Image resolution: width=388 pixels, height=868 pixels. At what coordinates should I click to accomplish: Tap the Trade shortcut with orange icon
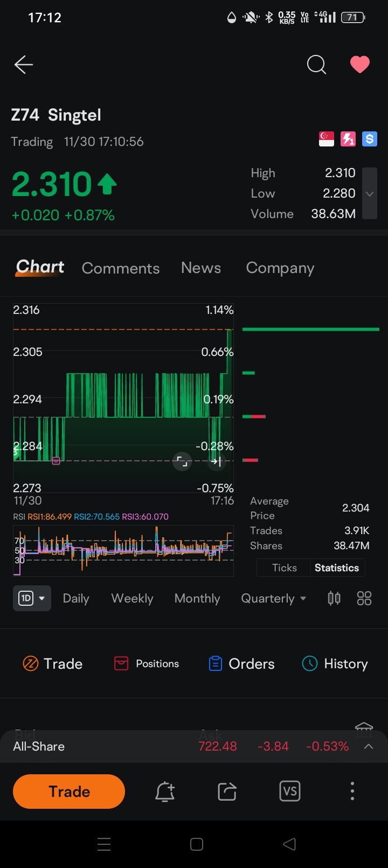[53, 663]
